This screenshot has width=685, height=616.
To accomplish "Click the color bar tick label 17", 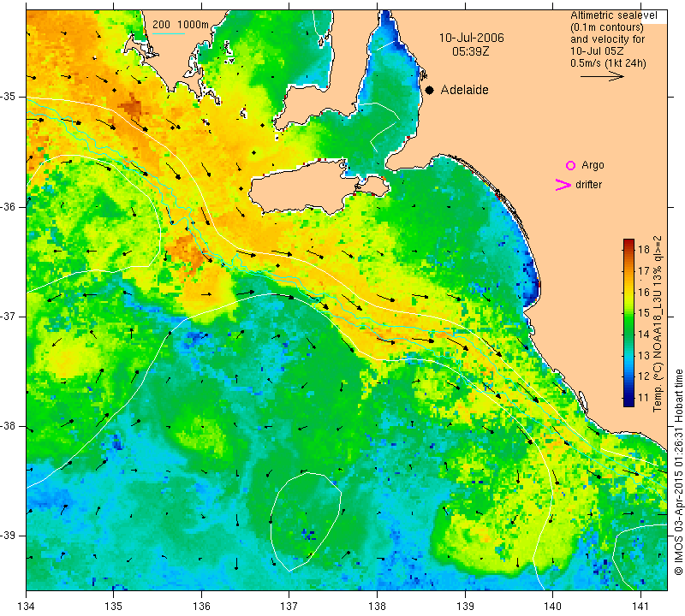I will (x=644, y=270).
